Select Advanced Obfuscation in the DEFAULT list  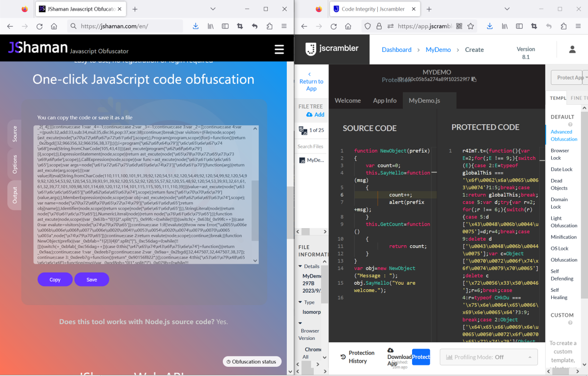coord(563,136)
